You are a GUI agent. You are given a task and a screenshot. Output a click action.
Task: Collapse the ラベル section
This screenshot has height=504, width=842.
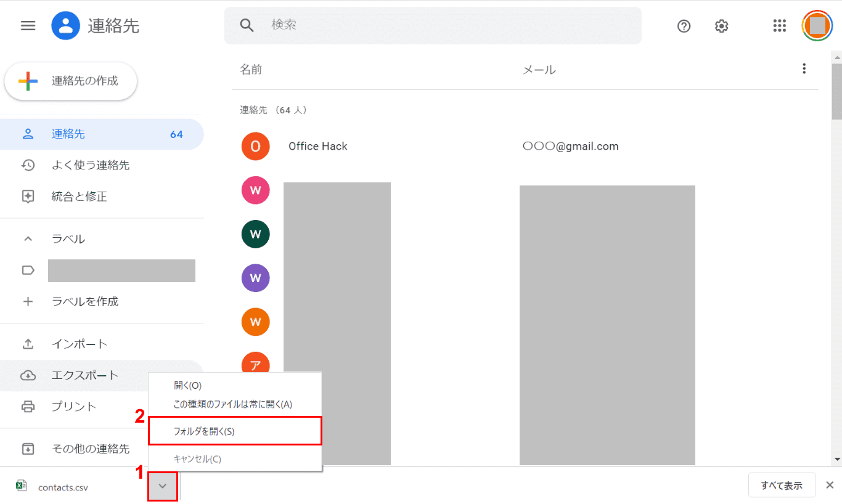click(28, 239)
